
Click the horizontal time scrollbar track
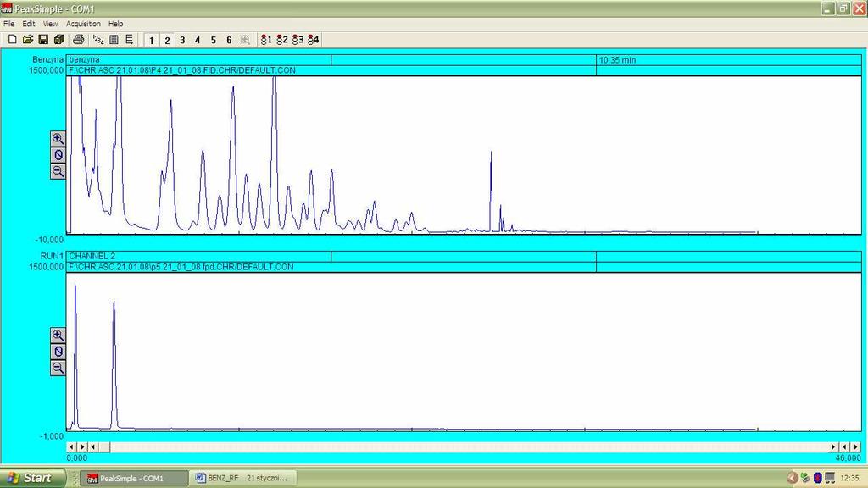coord(469,447)
